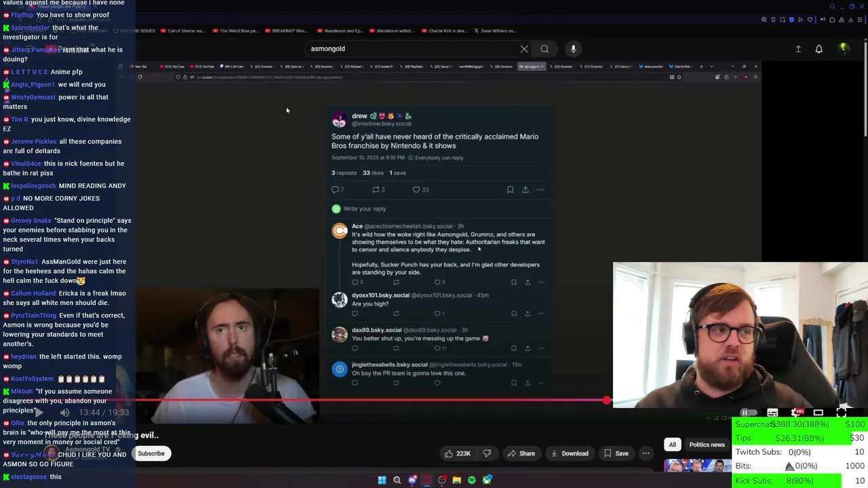
Task: Open more options on dax89's reply
Action: point(540,348)
